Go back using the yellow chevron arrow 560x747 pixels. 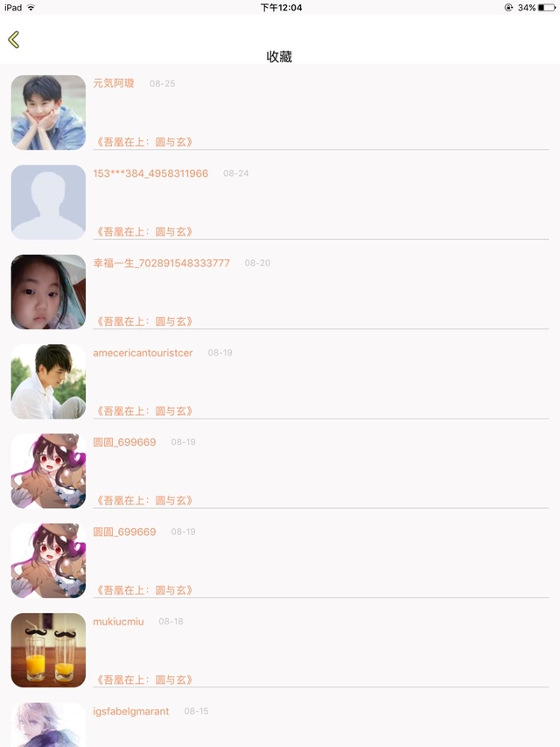pyautogui.click(x=14, y=39)
